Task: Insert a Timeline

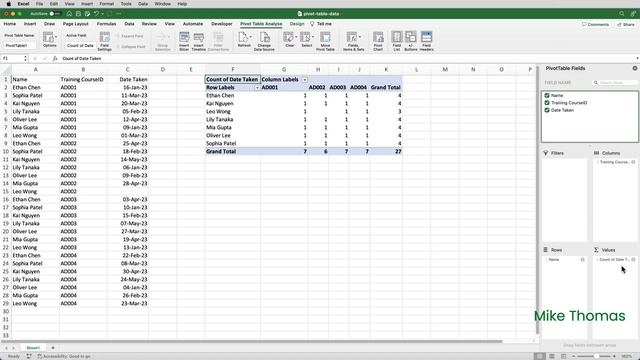Action: tap(199, 41)
